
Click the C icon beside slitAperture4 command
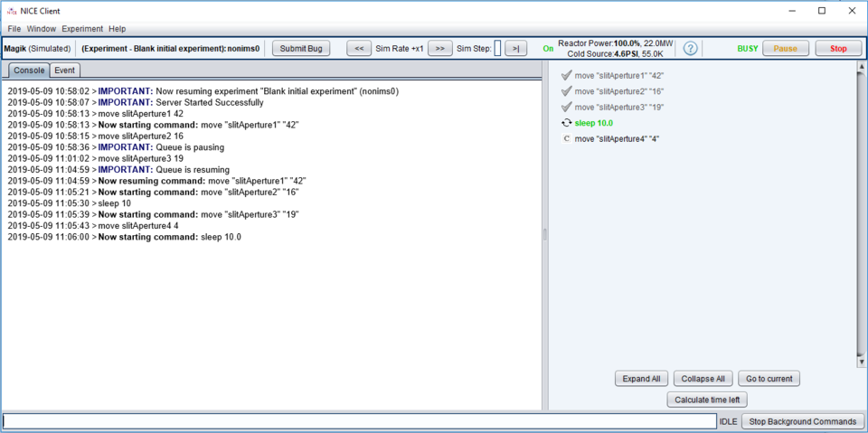(x=566, y=139)
